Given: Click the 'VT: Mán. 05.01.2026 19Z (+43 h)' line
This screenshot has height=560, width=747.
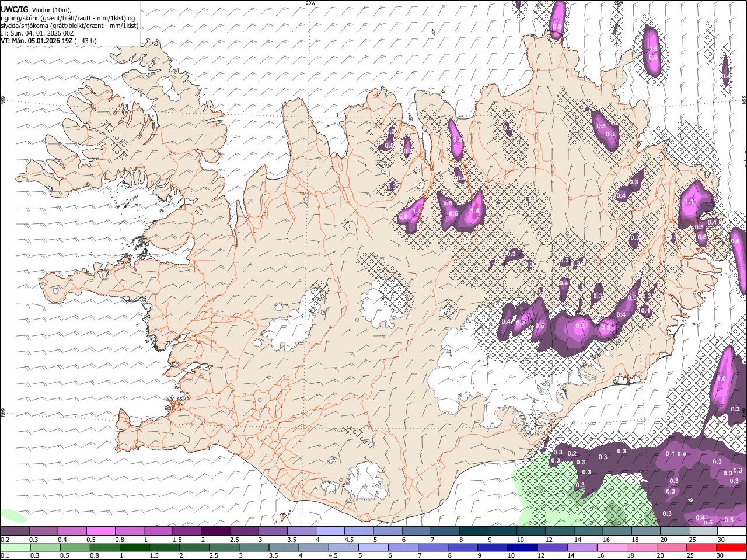Looking at the screenshot, I should tap(48, 41).
